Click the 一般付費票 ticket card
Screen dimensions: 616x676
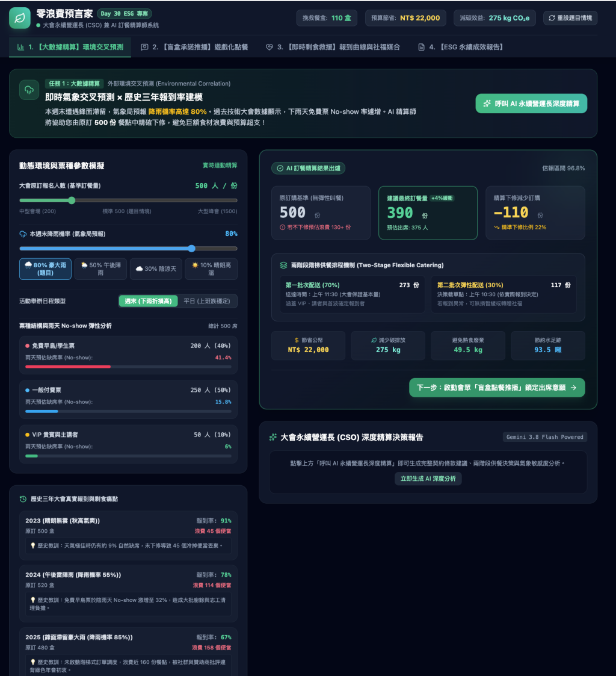pos(128,400)
